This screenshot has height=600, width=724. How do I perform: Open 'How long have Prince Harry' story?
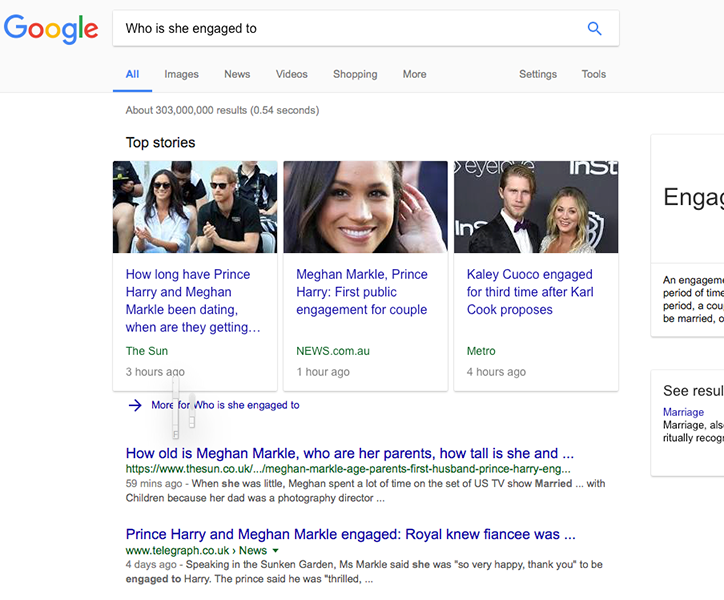point(193,301)
